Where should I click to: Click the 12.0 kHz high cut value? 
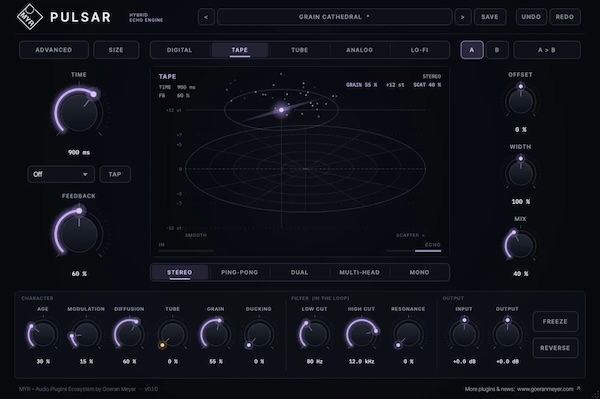361,361
